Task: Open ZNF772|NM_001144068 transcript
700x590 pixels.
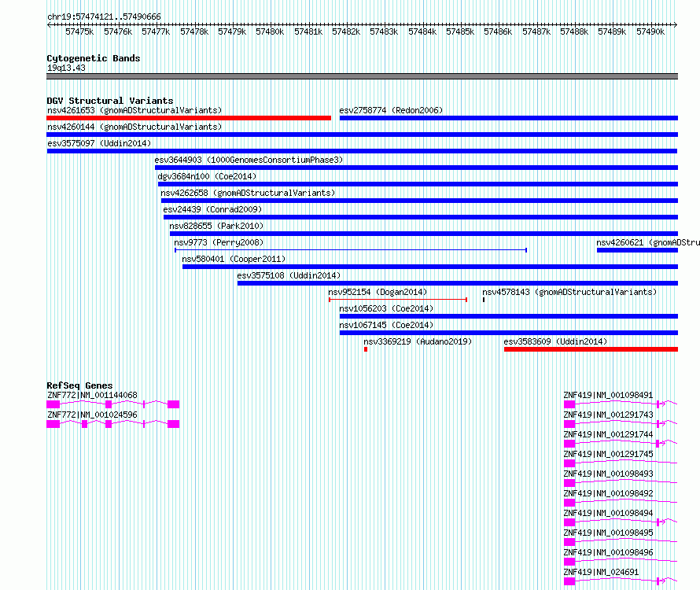Action: [x=92, y=395]
